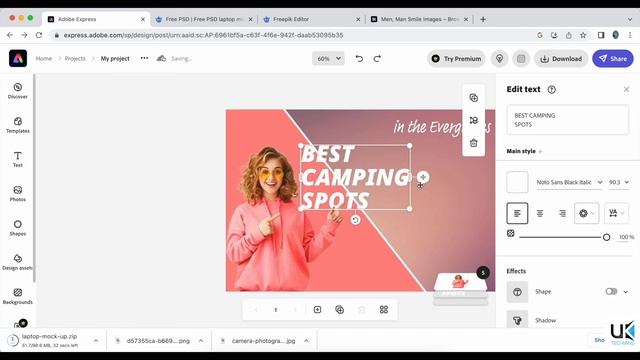Open the Noto Sans Black Italic font dropdown

(x=569, y=182)
